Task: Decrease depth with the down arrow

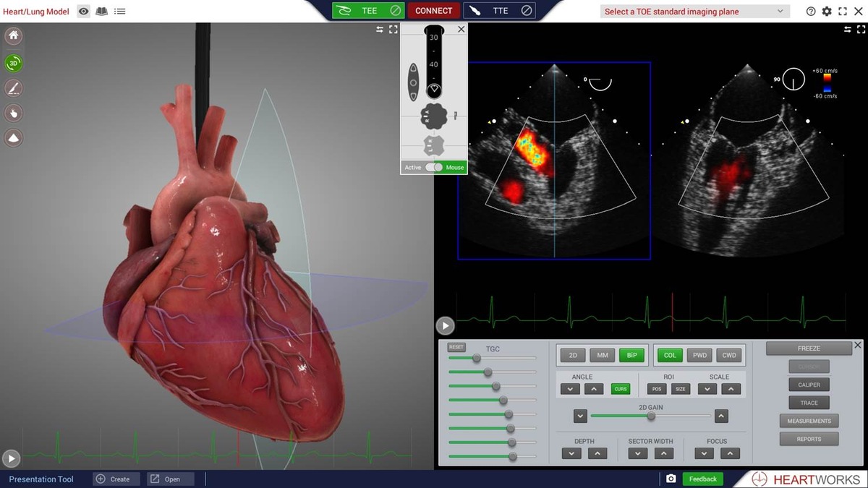Action: (571, 453)
